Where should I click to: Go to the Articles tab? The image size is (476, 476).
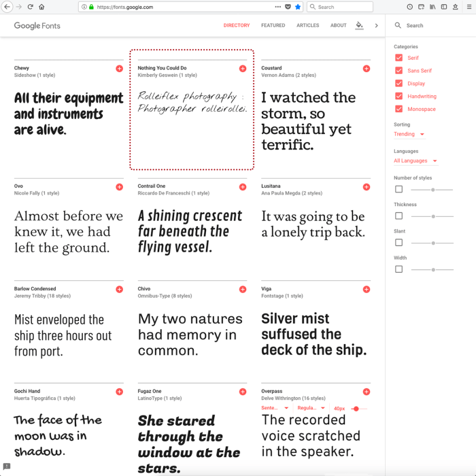(307, 26)
